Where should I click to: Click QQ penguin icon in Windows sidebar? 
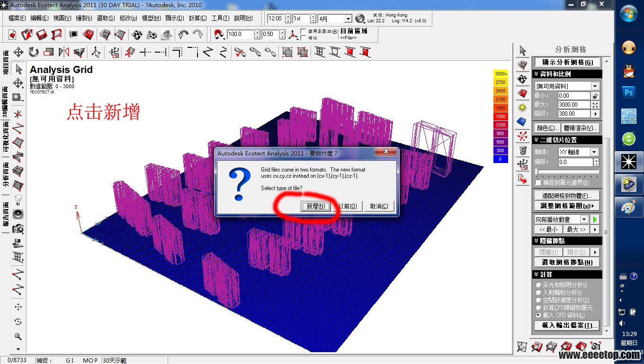point(629,70)
